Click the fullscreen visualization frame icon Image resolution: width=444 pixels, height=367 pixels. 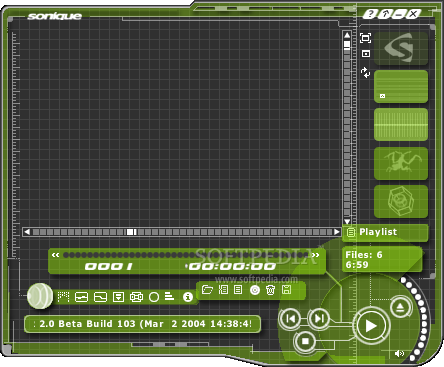[x=366, y=38]
